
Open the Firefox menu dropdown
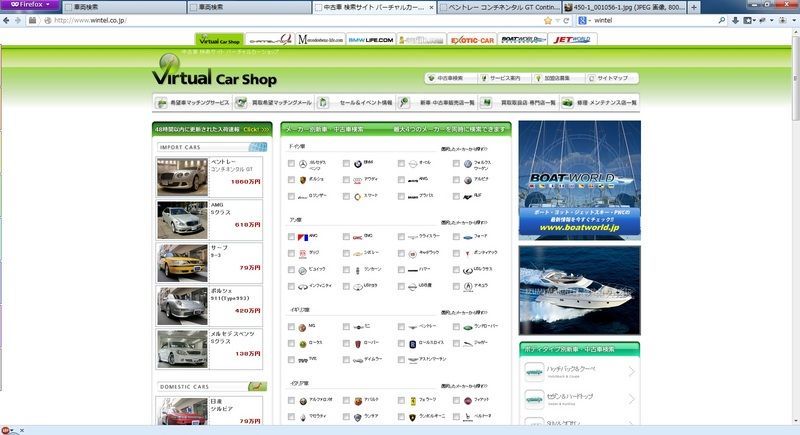pos(27,5)
